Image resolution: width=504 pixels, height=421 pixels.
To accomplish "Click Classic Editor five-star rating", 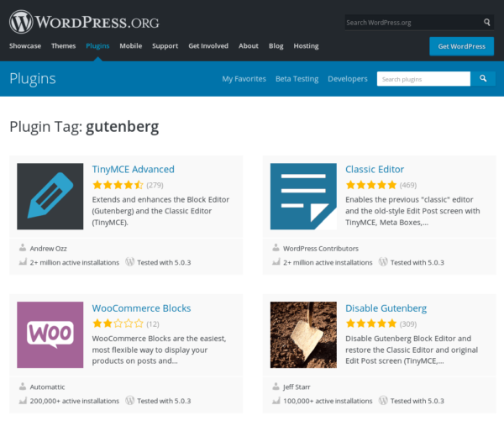I will (x=371, y=185).
